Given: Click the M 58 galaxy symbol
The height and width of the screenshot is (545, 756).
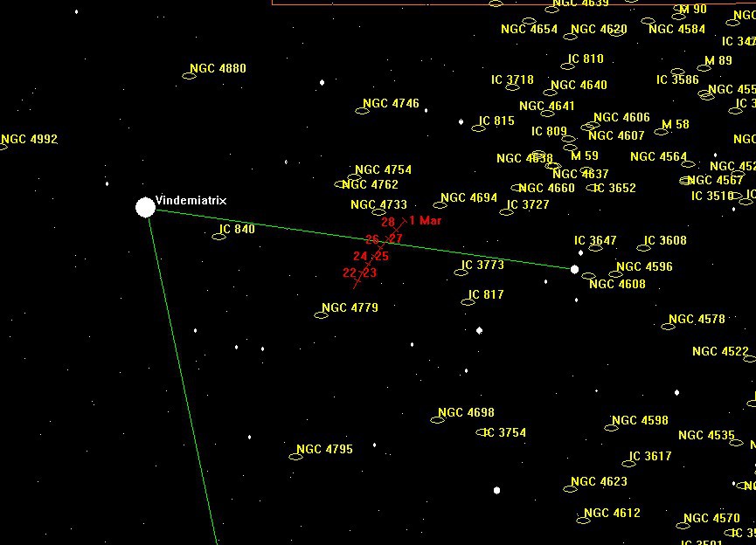Looking at the screenshot, I should click(x=657, y=132).
